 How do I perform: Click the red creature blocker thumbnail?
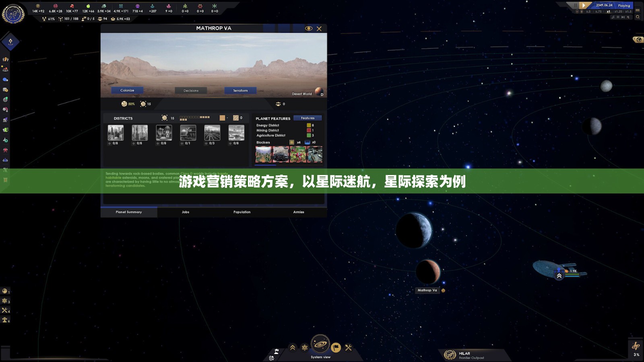[298, 154]
